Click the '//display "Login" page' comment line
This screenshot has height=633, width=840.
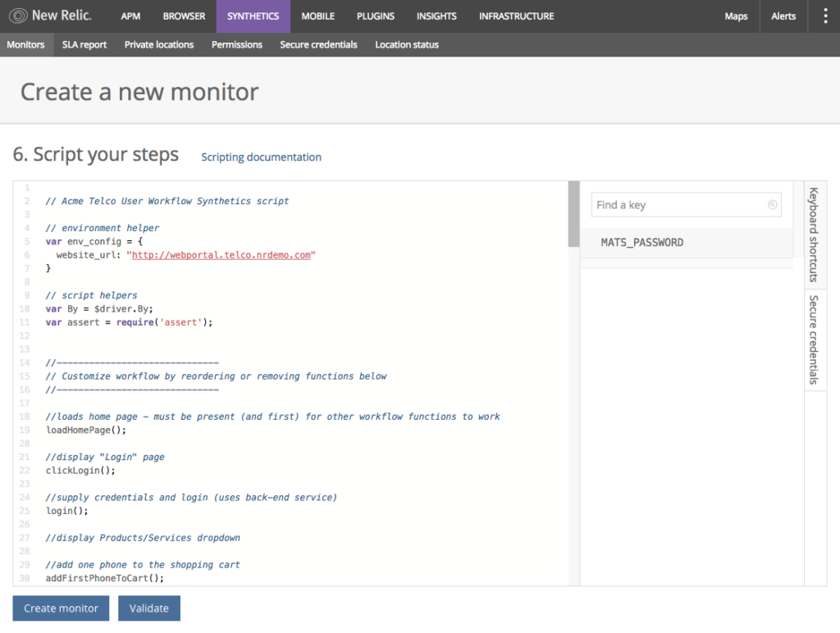105,457
